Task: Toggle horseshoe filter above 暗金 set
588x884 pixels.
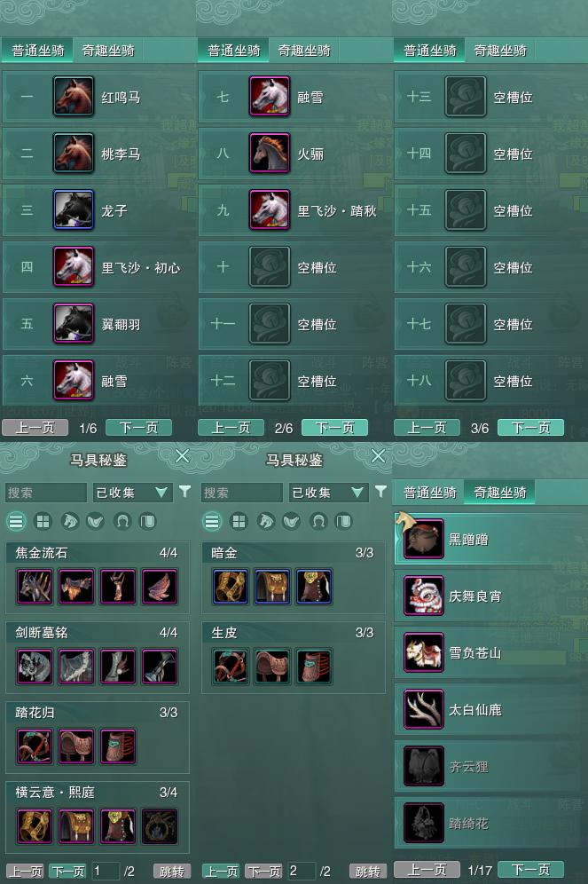Action: [318, 521]
